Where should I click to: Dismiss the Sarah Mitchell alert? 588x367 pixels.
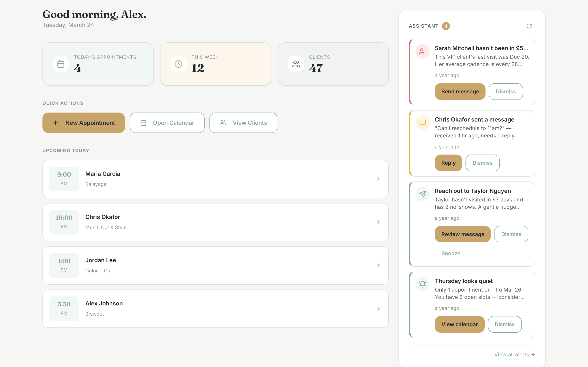[x=506, y=92]
